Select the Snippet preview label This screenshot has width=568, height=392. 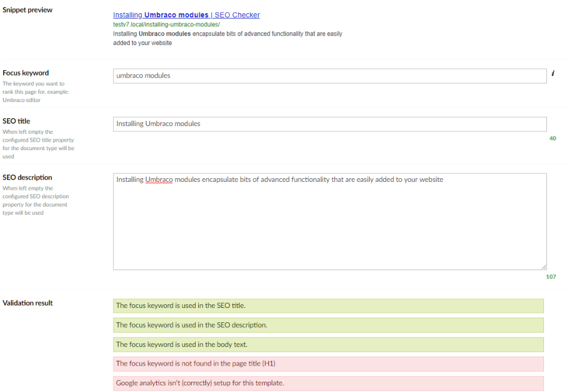tap(28, 10)
